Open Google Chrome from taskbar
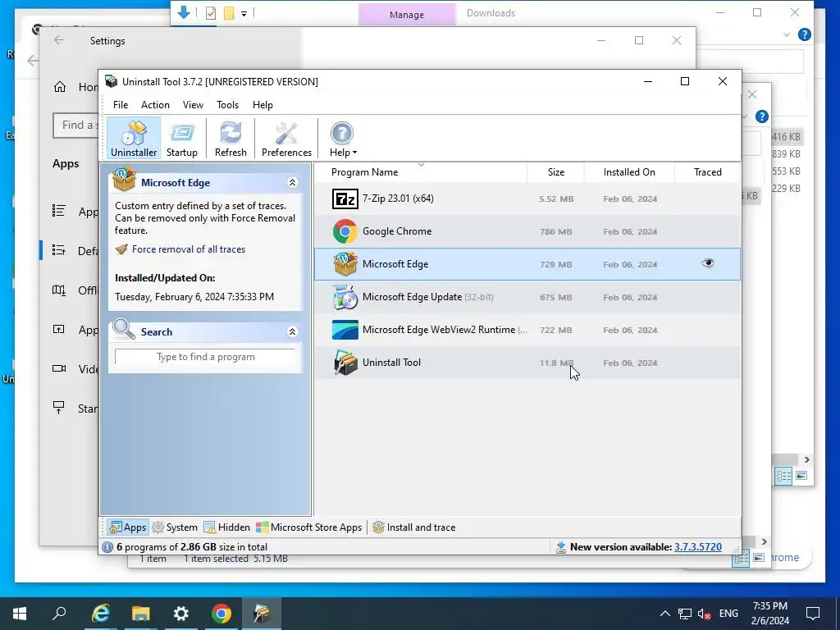Image resolution: width=840 pixels, height=630 pixels. point(221,614)
